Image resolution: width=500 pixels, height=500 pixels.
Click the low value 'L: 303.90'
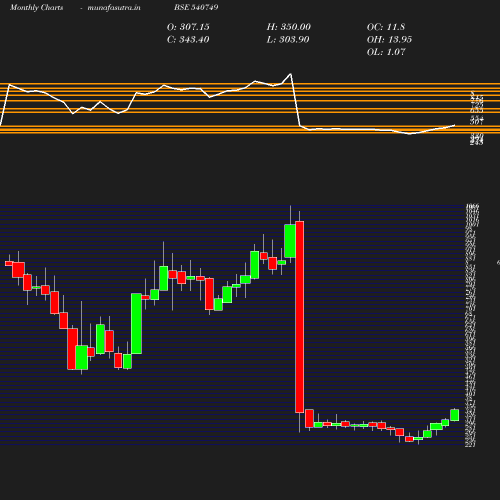point(288,39)
